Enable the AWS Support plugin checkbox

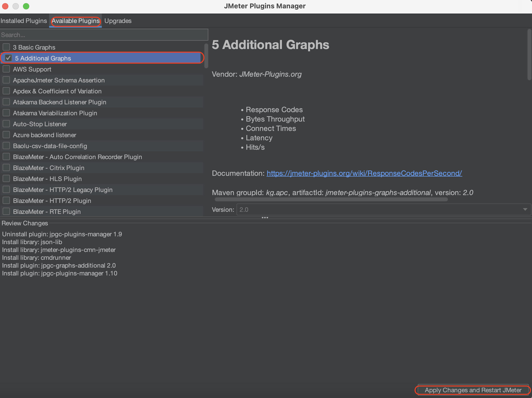click(x=6, y=69)
